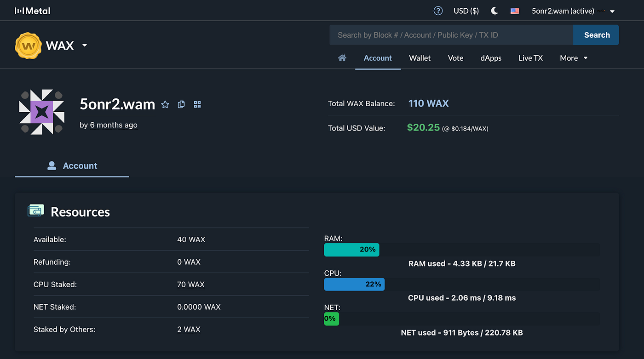The width and height of the screenshot is (644, 359).
Task: Click "CPU used - 2.06 ms / 9.18 ms"
Action: 462,298
